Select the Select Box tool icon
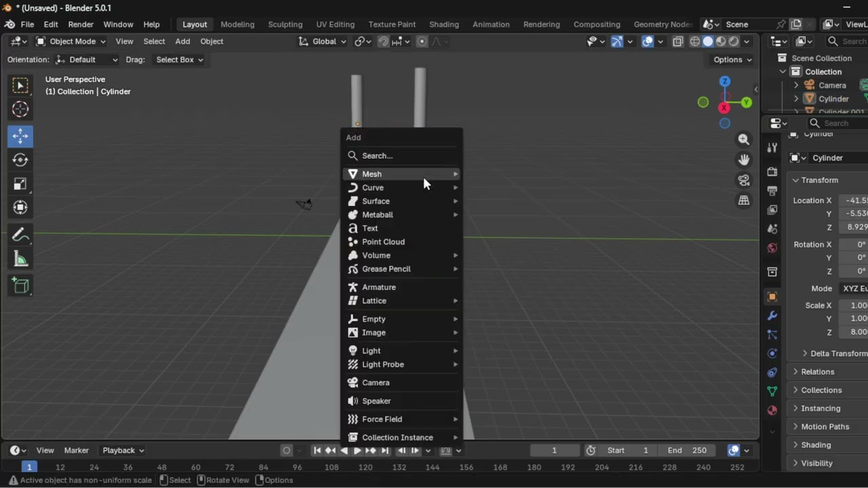 (20, 85)
